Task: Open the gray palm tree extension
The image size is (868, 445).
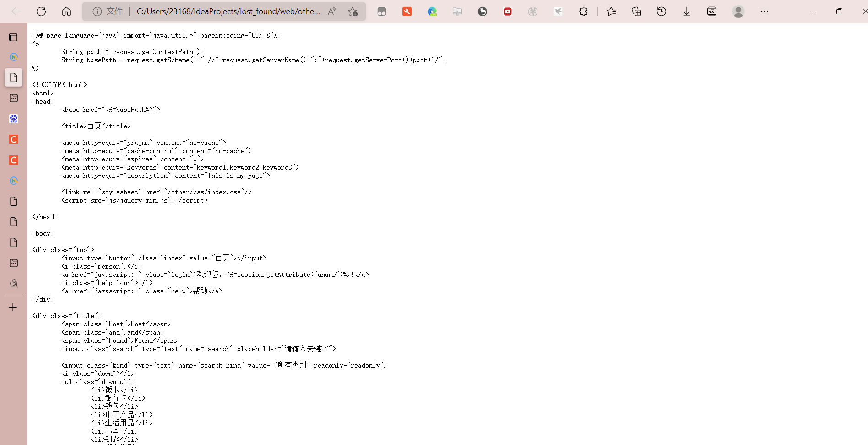Action: point(533,11)
